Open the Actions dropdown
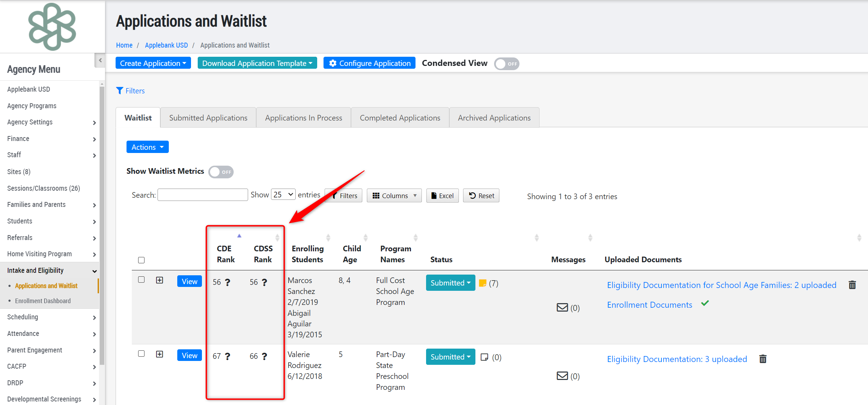 [147, 147]
